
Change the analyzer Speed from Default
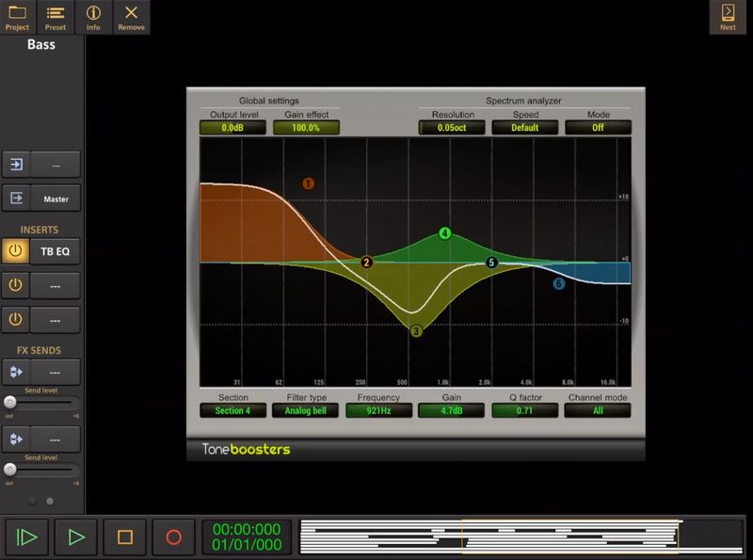[x=524, y=127]
